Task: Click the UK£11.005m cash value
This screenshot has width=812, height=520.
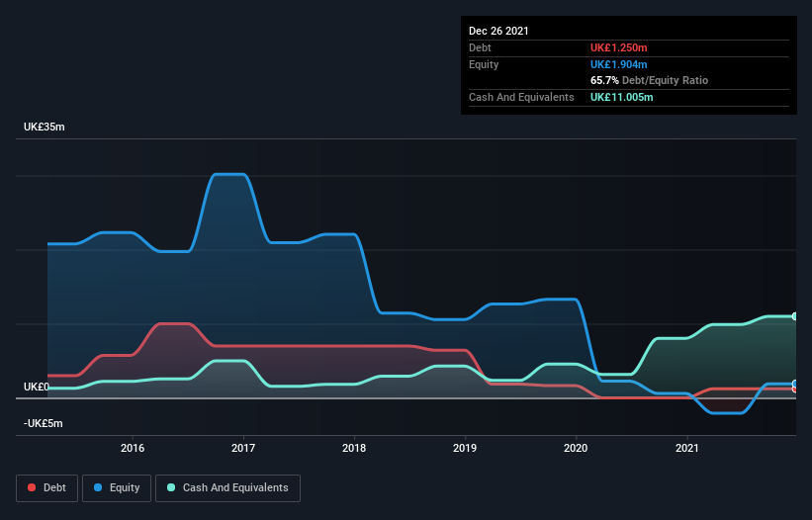Action: tap(622, 97)
